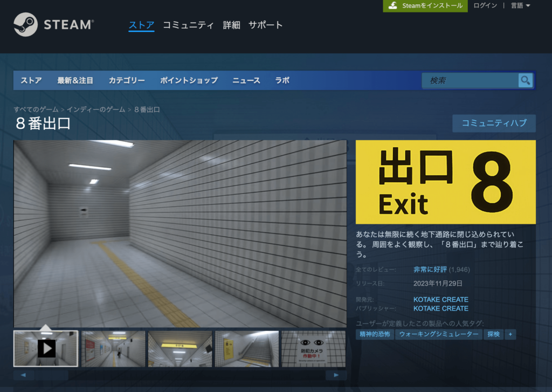
Task: Click the 2023年11月29日 release date
Action: coord(438,284)
